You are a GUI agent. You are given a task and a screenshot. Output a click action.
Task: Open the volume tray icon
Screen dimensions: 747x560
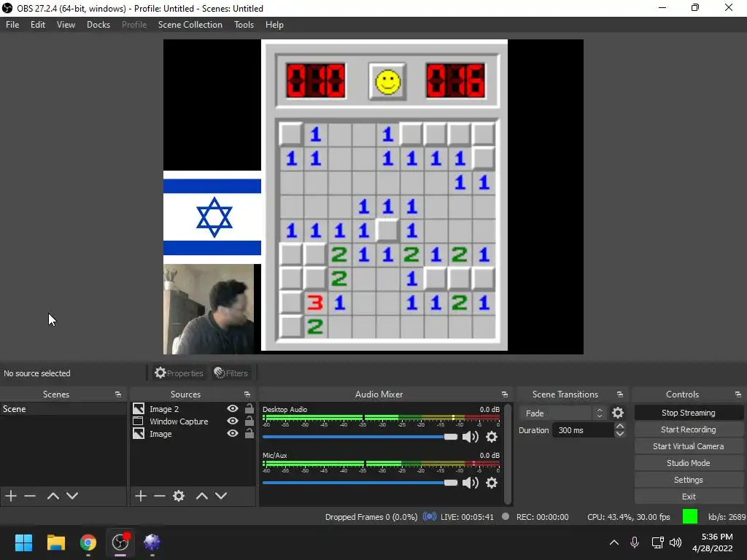point(676,542)
